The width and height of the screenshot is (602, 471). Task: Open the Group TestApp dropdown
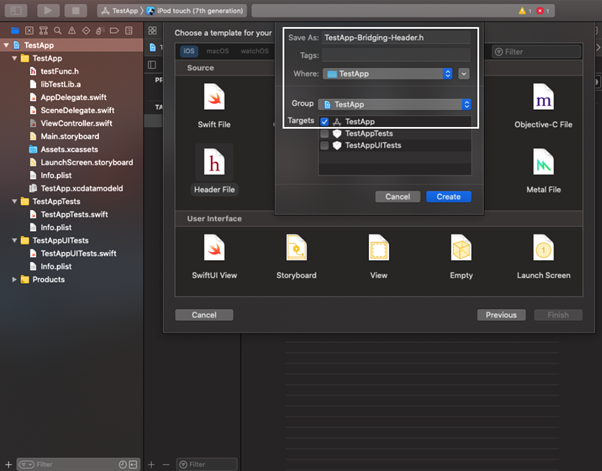[394, 104]
